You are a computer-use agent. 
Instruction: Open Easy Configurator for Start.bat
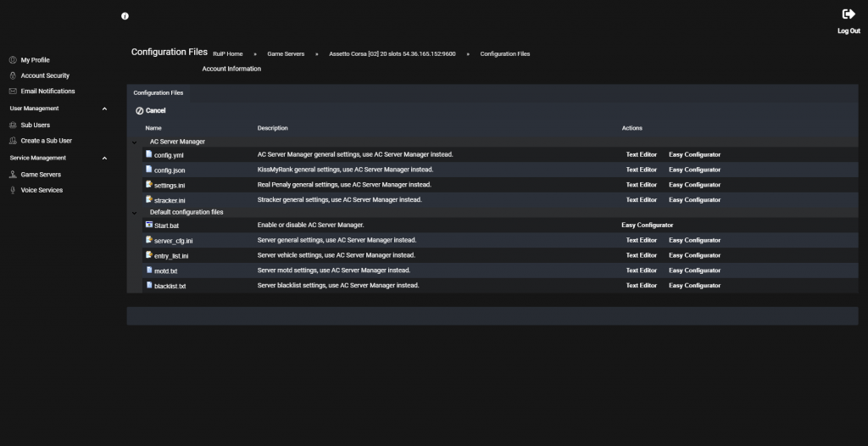point(647,225)
